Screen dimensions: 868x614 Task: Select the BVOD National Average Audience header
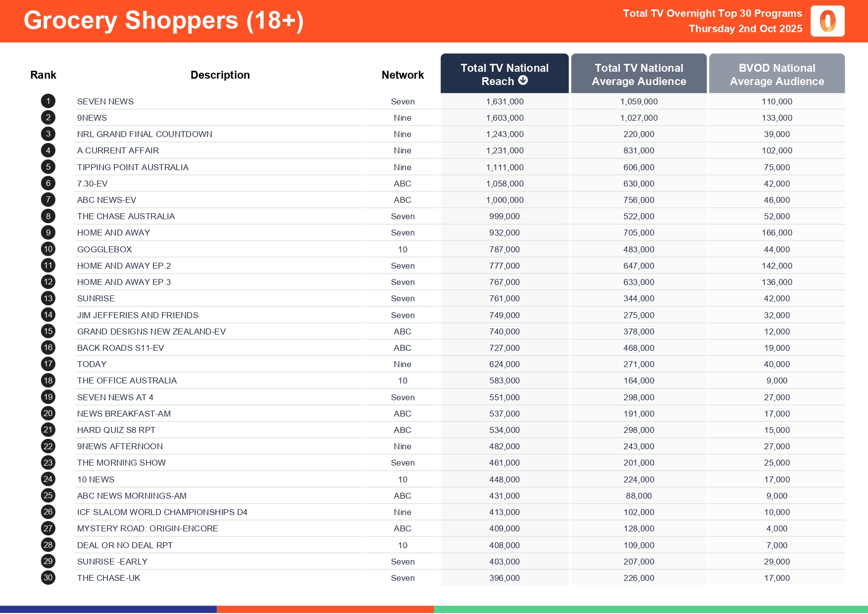tap(776, 74)
